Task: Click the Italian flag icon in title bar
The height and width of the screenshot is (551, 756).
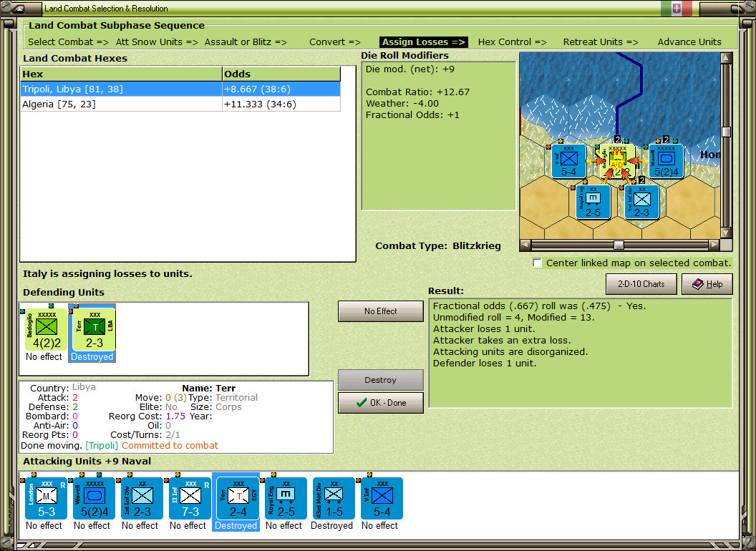Action: pos(676,8)
